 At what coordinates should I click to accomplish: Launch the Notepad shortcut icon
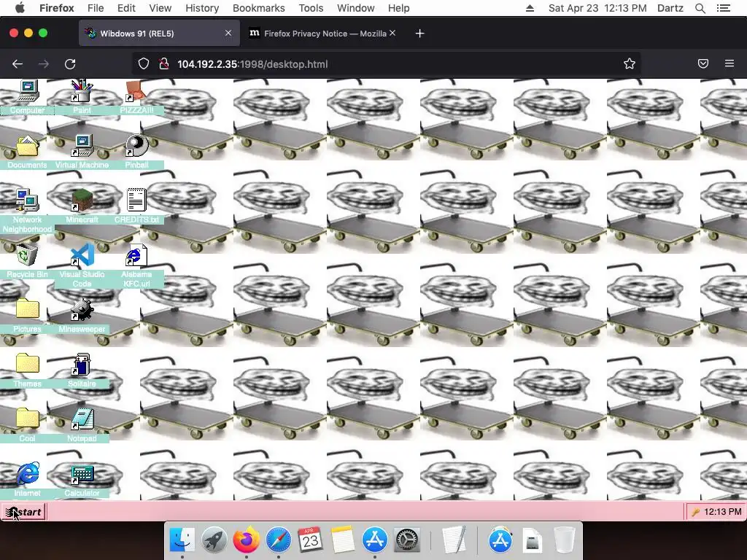point(82,419)
